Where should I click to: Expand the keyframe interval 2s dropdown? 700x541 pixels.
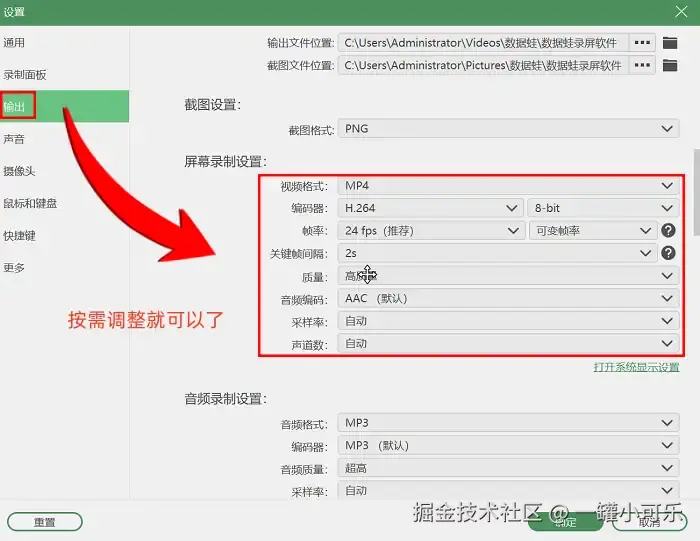[x=497, y=253]
